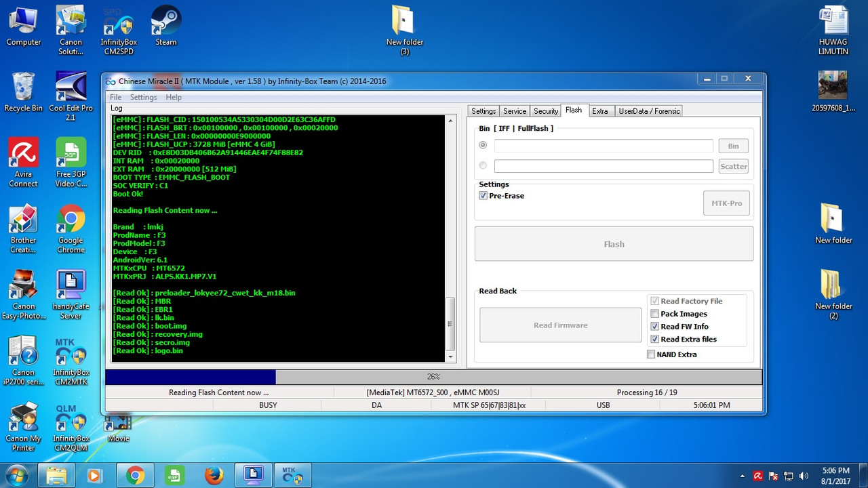
Task: Click the 26% progress bar
Action: (x=433, y=377)
